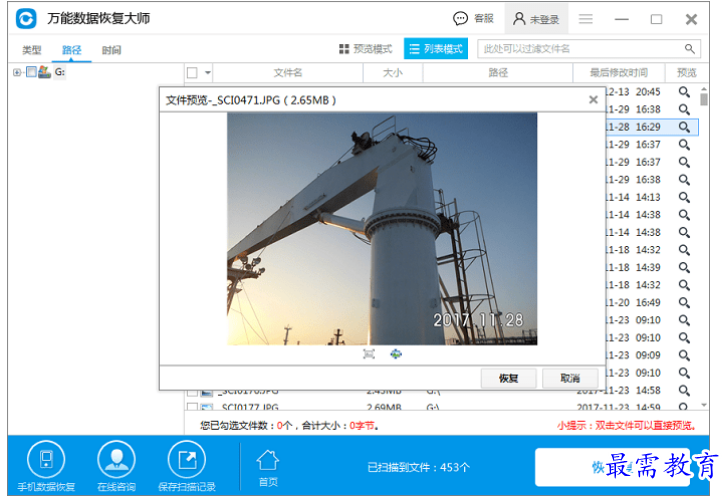Preview file modified at 14:58
Image resolution: width=727 pixels, height=497 pixels.
(x=684, y=390)
